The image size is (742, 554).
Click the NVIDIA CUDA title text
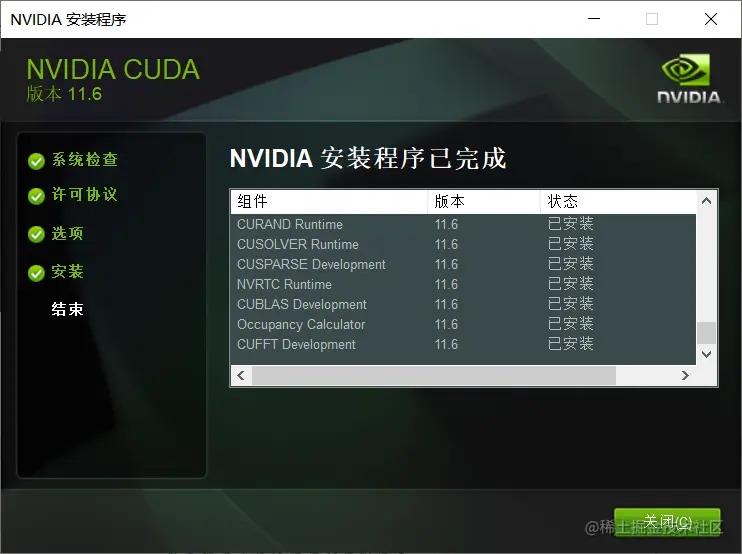coord(113,70)
